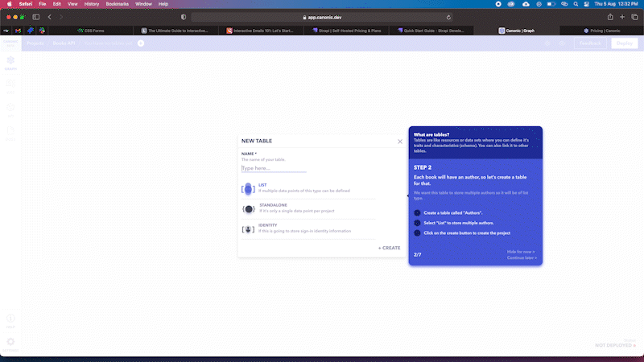Open the CMS section in sidebar
This screenshot has height=362, width=644.
point(10,86)
